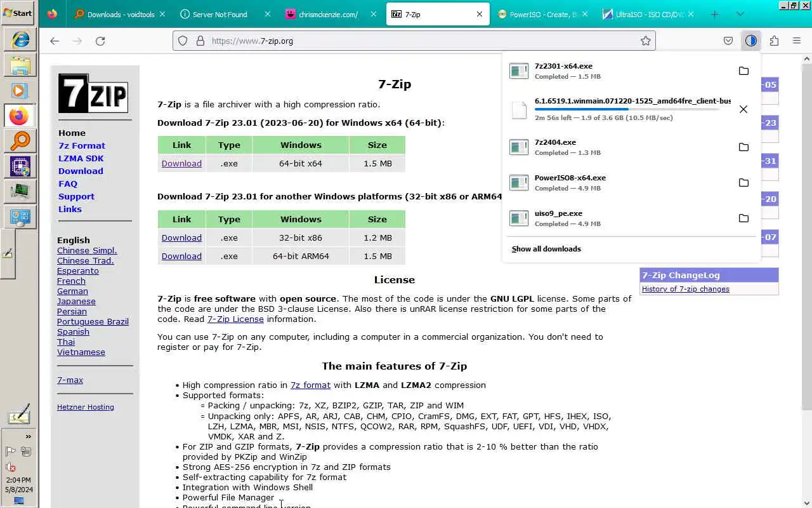
Task: Click the 32-bit x86 Download link
Action: 181,237
